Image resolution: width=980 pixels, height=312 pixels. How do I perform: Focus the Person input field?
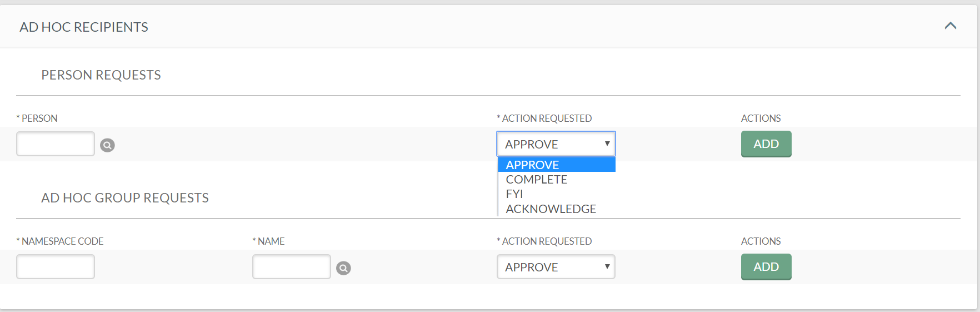click(x=56, y=144)
